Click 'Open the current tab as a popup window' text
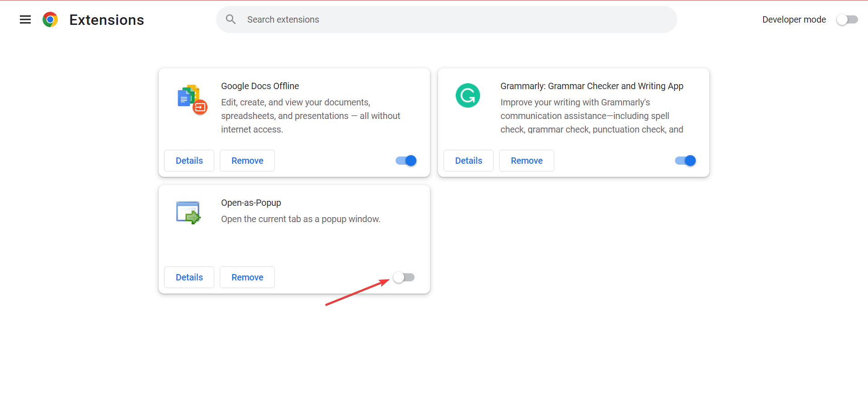 point(301,219)
